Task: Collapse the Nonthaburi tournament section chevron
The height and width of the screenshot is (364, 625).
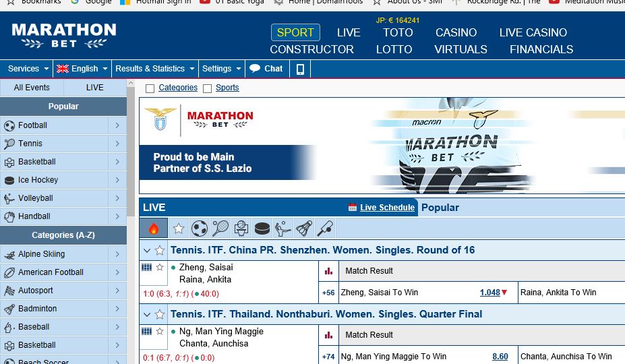Action: [147, 315]
